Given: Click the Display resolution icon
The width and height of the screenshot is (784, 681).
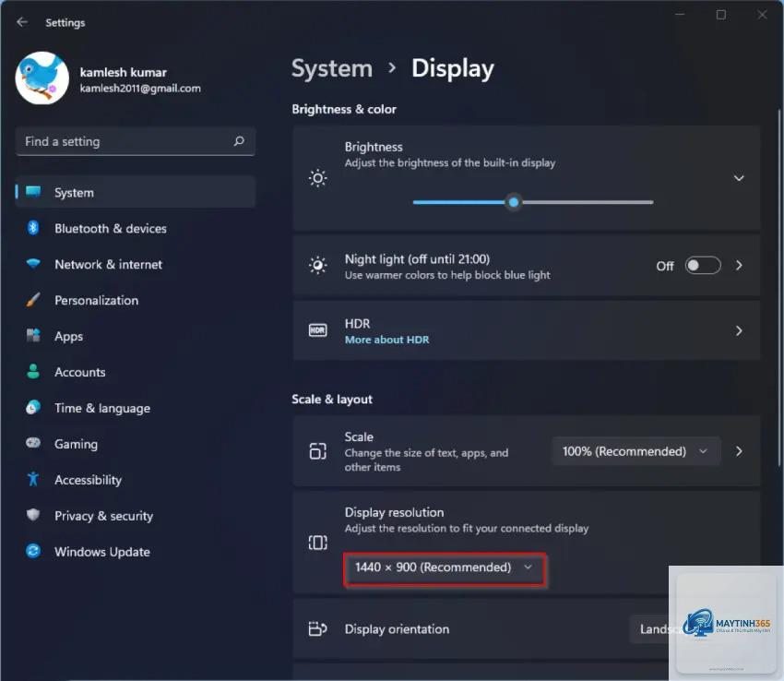Looking at the screenshot, I should (318, 543).
